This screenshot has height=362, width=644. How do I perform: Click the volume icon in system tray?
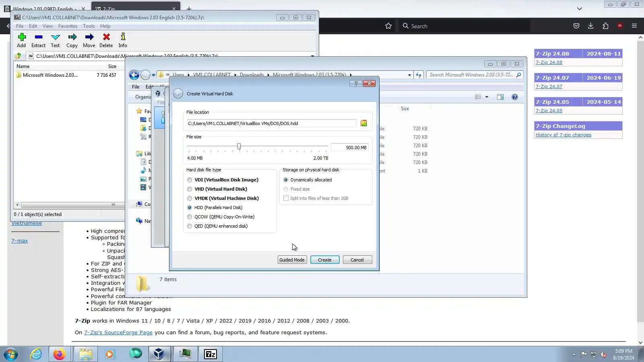click(603, 354)
